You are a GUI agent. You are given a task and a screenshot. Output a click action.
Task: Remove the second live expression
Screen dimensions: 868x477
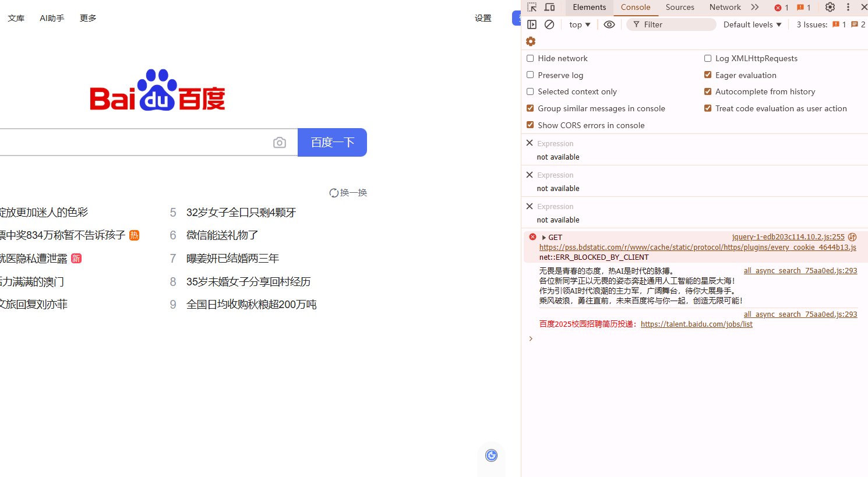point(530,175)
